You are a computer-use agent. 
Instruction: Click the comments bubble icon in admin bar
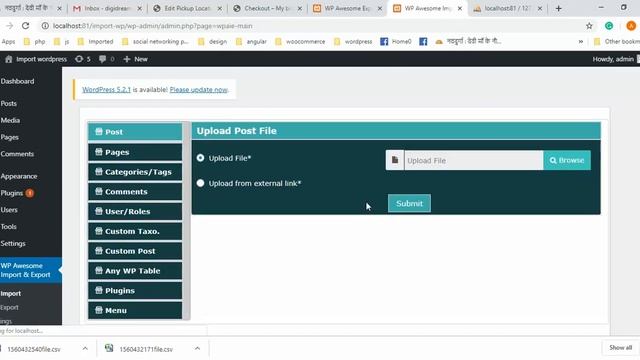(x=102, y=59)
